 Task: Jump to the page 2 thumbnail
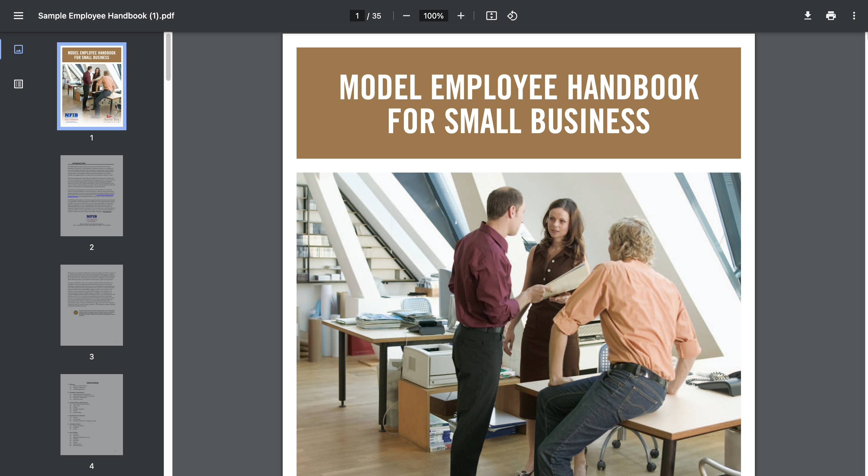coord(92,195)
